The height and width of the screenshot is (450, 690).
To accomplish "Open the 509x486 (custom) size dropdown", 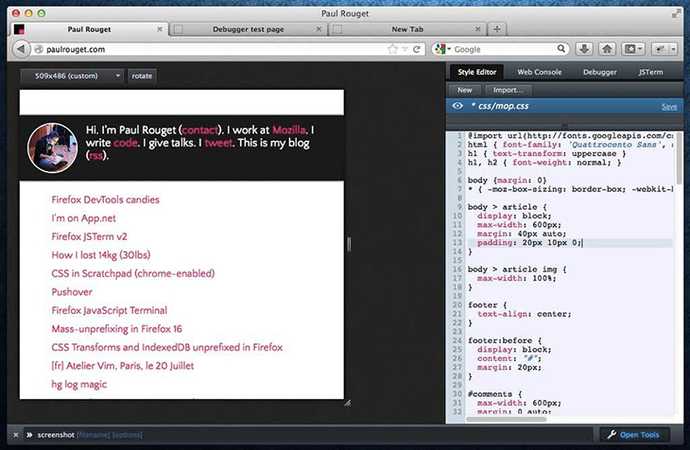I will coord(73,75).
